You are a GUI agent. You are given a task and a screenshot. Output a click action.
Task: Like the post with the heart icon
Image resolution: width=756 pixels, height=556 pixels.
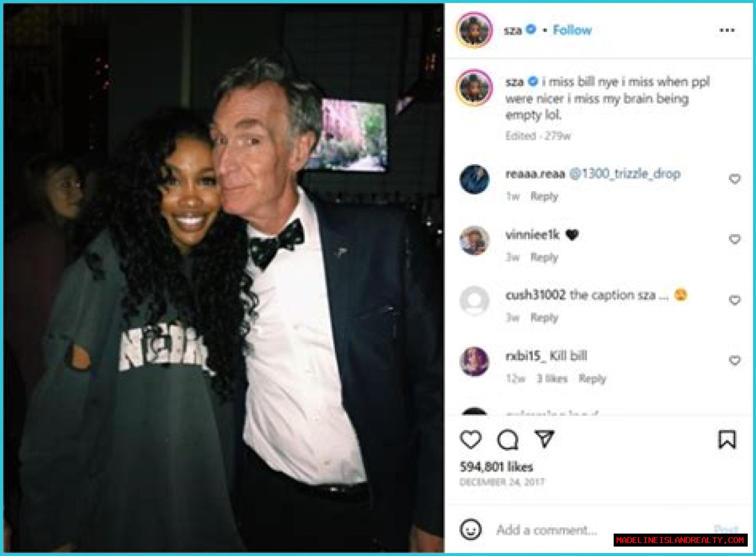click(x=471, y=440)
